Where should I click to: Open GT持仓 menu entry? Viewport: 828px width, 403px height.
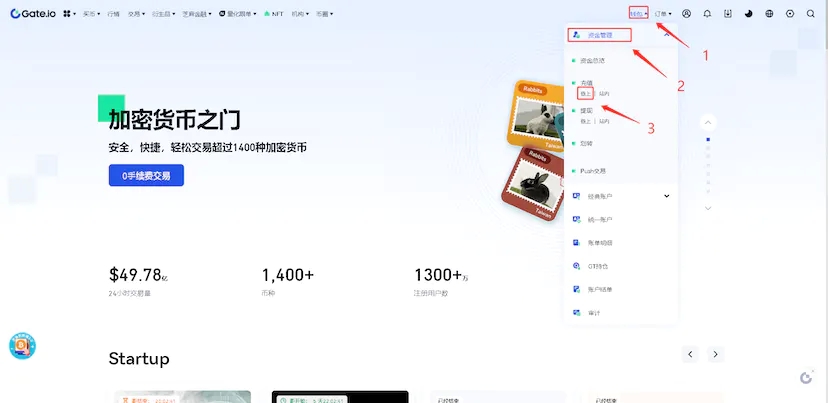(x=598, y=266)
